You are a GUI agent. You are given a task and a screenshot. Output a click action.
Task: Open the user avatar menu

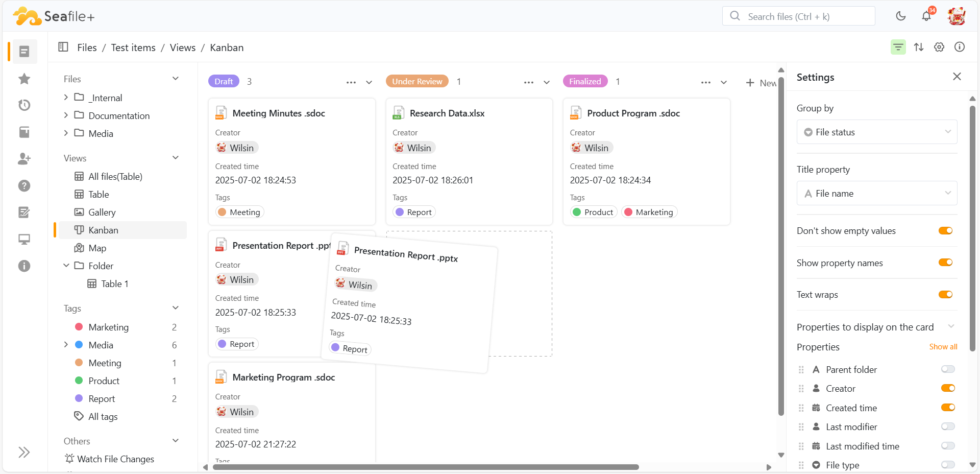(x=957, y=16)
